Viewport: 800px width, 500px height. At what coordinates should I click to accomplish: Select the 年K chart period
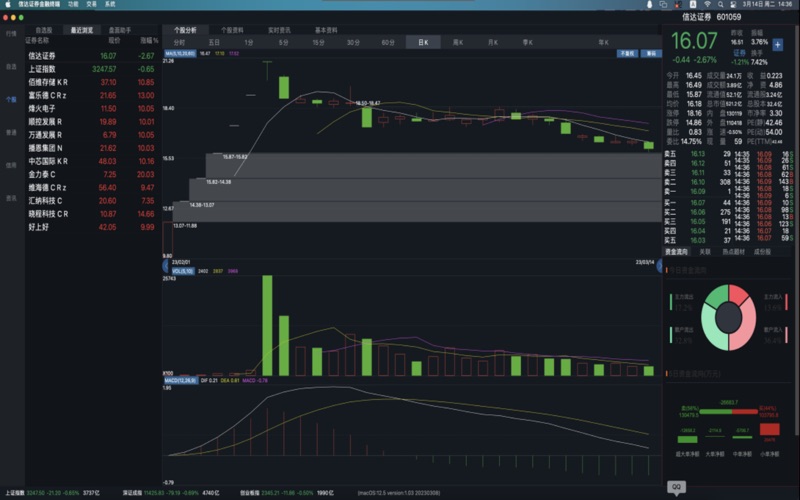pyautogui.click(x=604, y=42)
